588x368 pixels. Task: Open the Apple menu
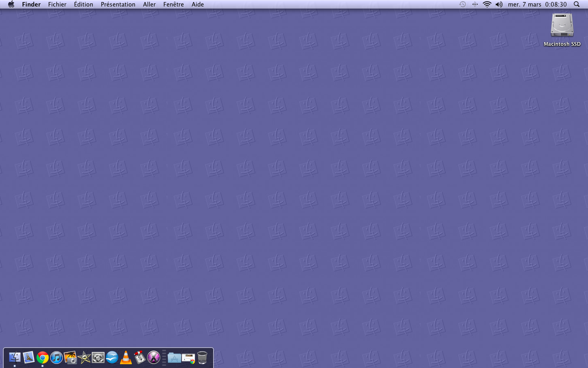pos(11,4)
